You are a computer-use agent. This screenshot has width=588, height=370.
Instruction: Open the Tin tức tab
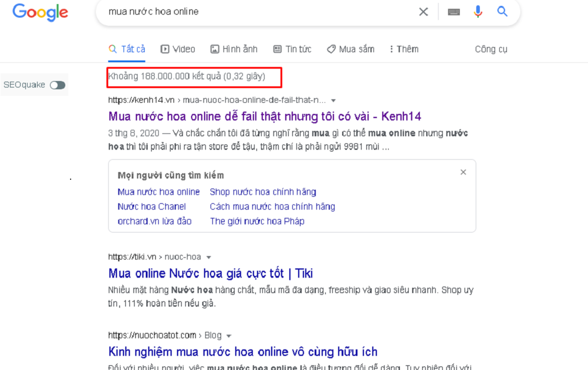coord(292,49)
